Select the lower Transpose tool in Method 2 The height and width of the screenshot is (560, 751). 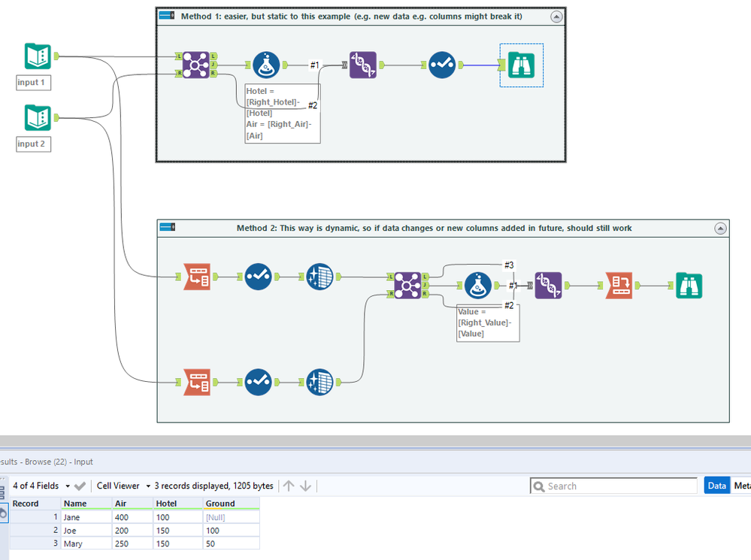[197, 382]
